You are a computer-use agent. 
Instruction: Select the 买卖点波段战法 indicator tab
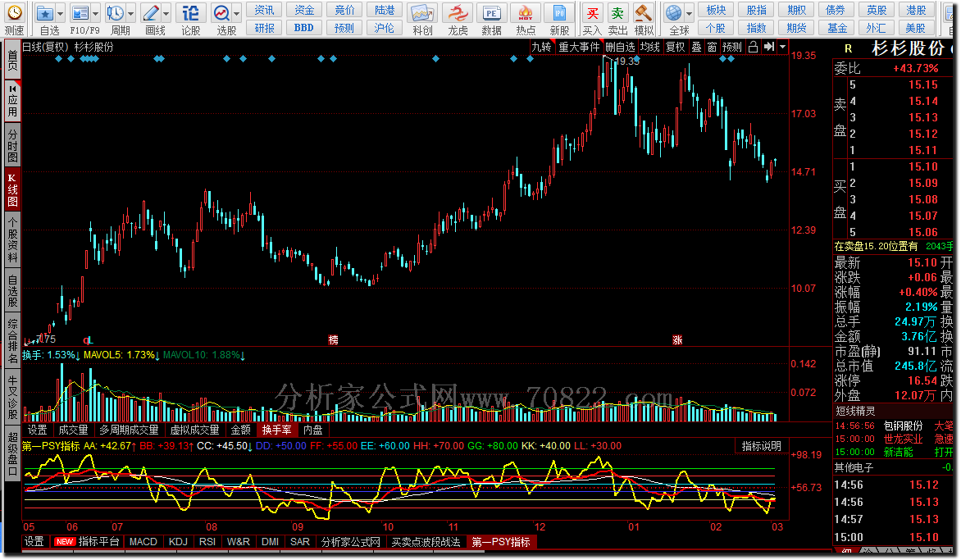coord(426,542)
